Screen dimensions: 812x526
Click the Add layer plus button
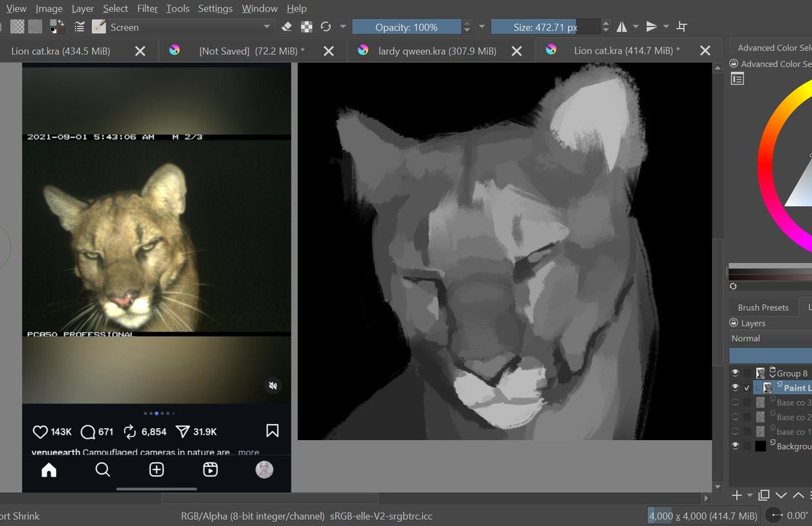click(x=736, y=496)
